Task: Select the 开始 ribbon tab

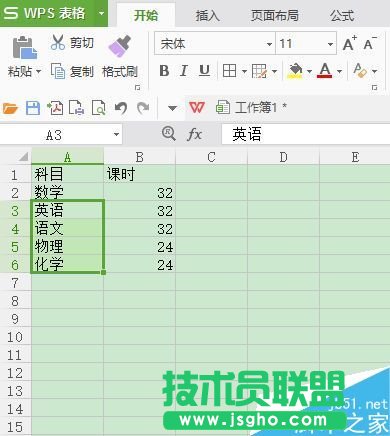Action: click(146, 15)
